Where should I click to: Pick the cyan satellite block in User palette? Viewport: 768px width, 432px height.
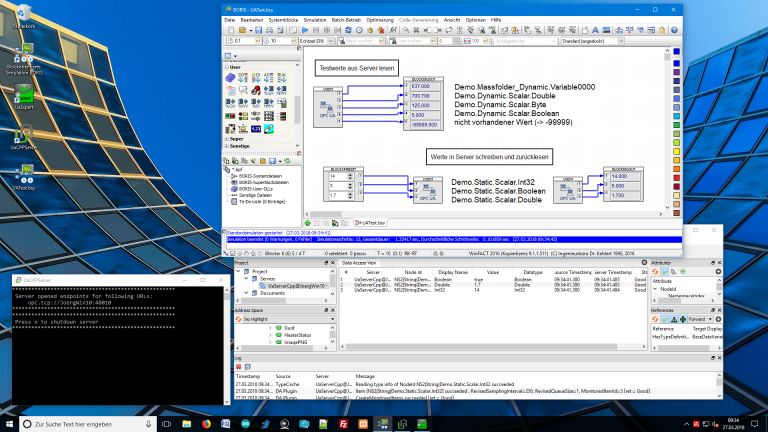268,129
